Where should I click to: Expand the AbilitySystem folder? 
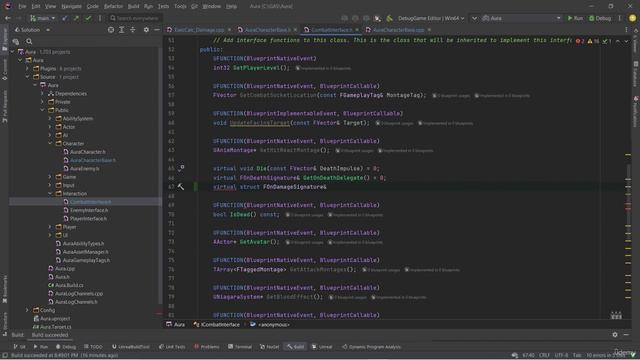(50, 119)
